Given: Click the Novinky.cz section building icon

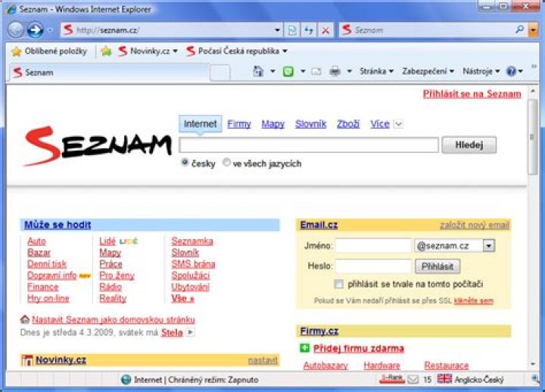Looking at the screenshot, I should pos(27,360).
